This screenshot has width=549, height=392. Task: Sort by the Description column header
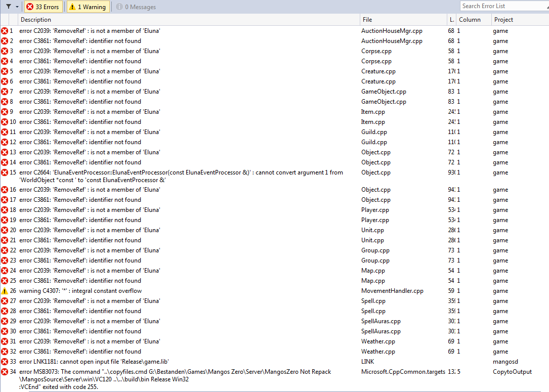(x=35, y=20)
